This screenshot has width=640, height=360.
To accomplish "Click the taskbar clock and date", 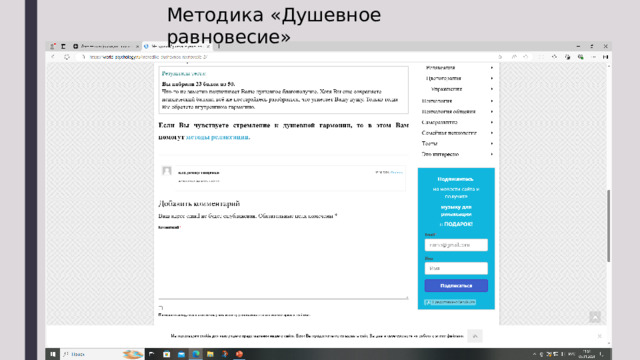I will tap(587, 354).
